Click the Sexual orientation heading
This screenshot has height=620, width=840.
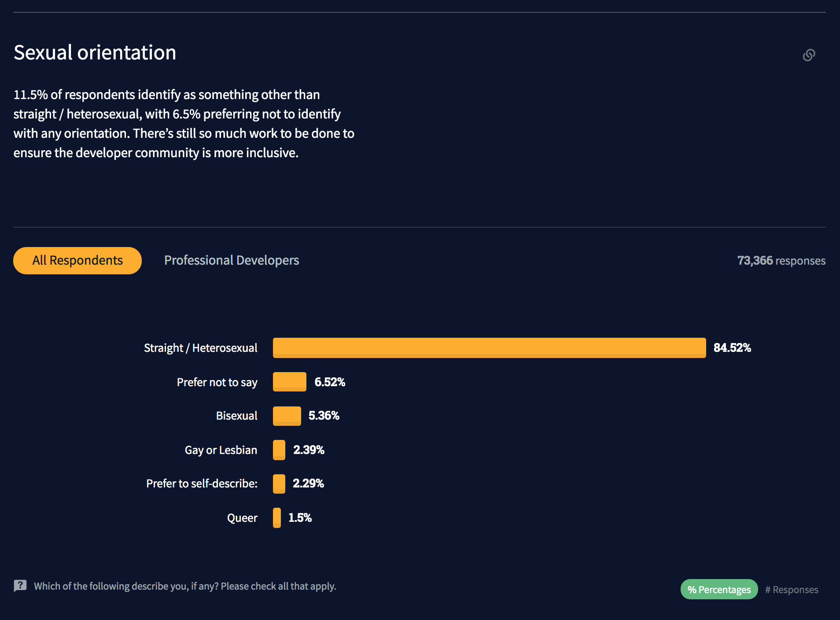(x=95, y=53)
